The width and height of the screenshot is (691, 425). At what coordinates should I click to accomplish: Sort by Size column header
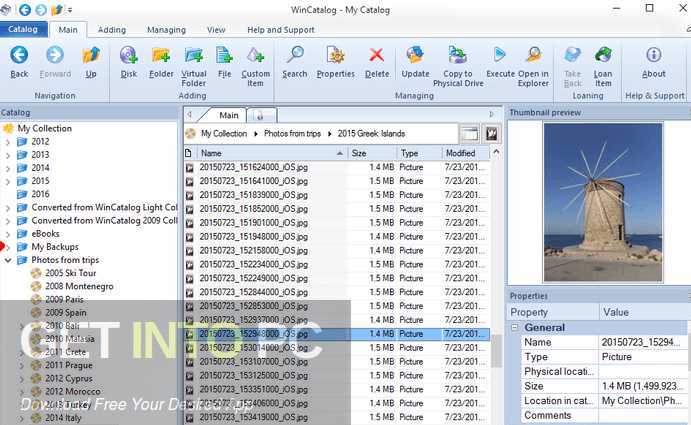(372, 153)
